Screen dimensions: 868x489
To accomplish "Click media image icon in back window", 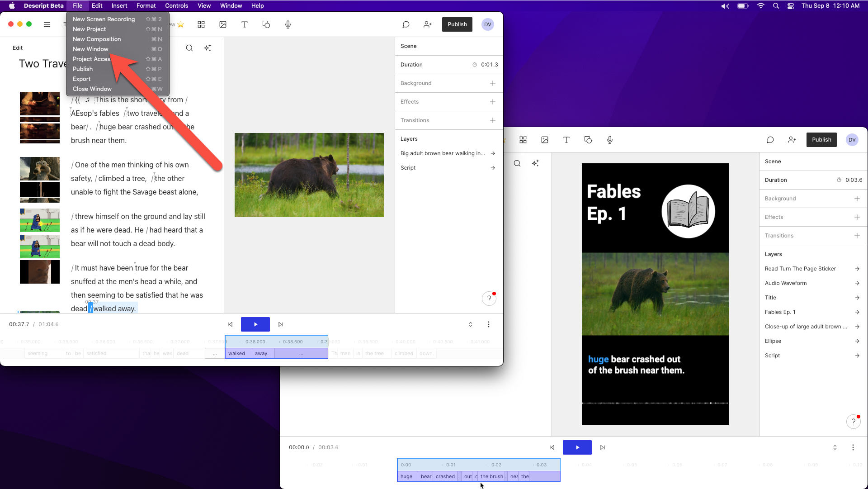I will pyautogui.click(x=545, y=140).
